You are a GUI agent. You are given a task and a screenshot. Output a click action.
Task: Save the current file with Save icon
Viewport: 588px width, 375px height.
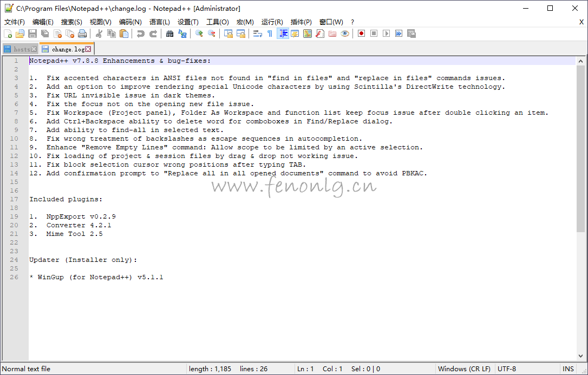[32, 34]
